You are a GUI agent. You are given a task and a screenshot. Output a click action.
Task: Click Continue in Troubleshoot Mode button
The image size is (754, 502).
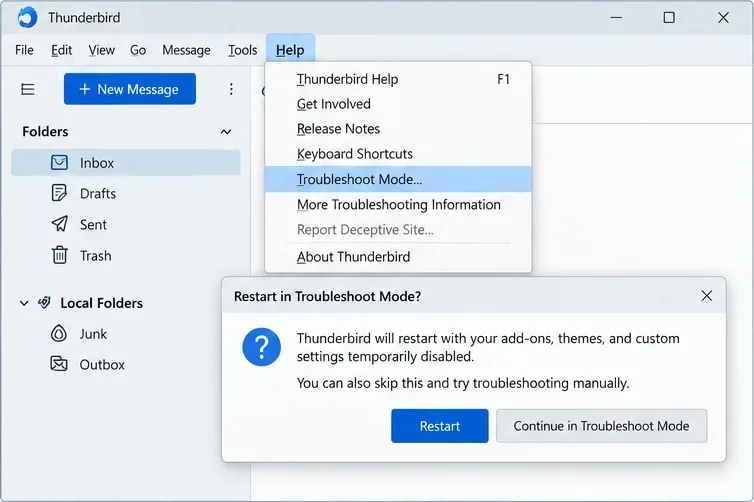(602, 426)
